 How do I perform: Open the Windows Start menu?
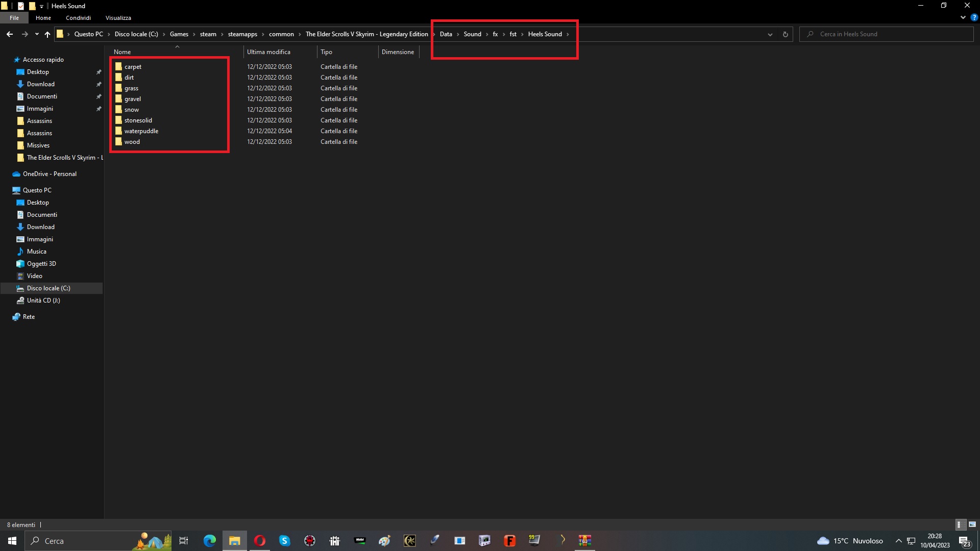point(12,541)
